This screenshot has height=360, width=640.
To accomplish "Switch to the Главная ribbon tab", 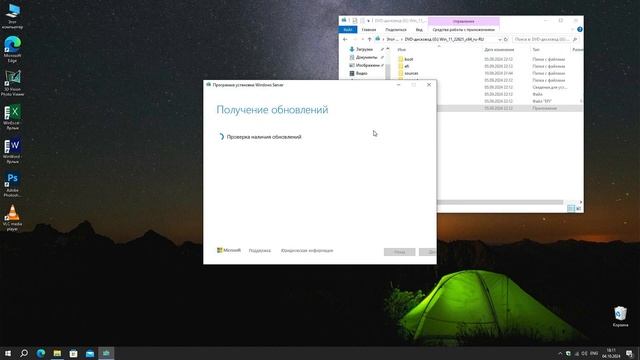I will point(369,29).
